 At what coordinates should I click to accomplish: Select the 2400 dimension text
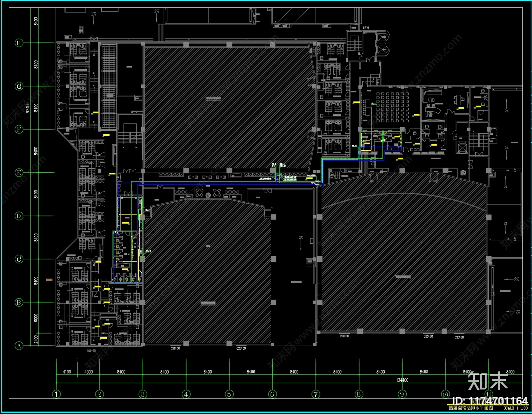point(36,340)
